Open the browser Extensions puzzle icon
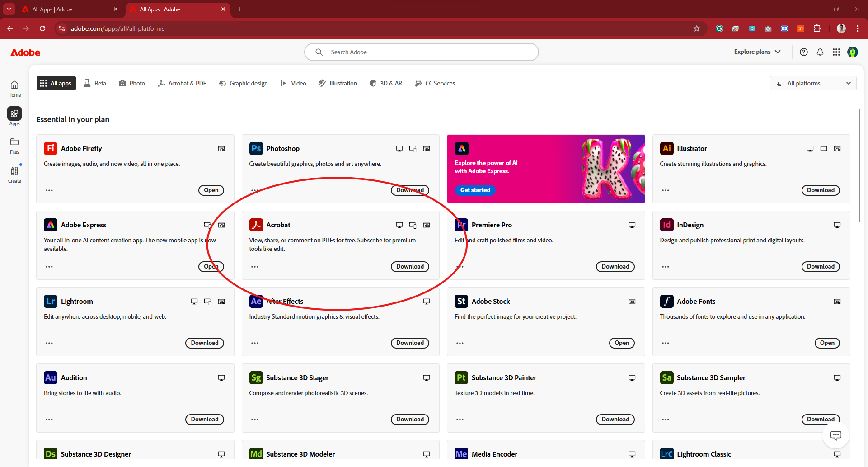868x467 pixels. [817, 28]
